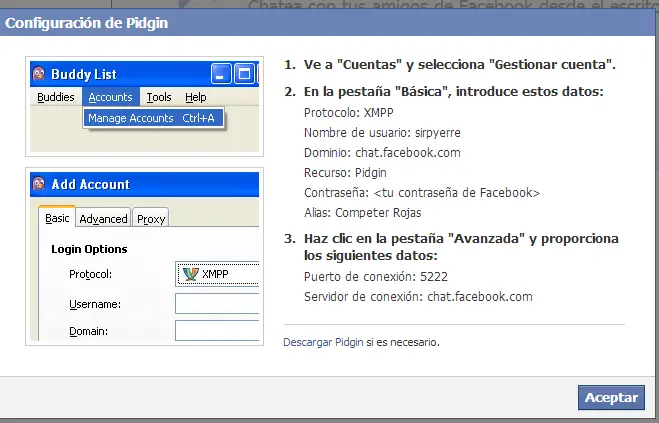Open the Help menu

click(195, 97)
